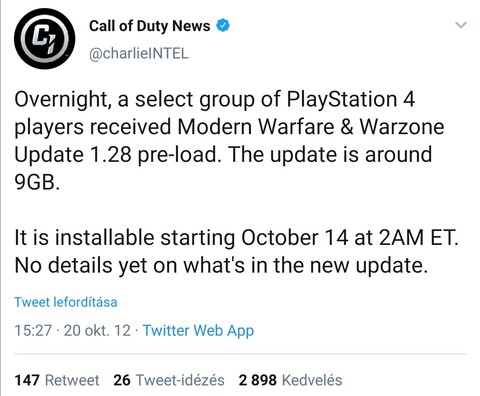The width and height of the screenshot is (480, 396).
Task: Expand the tweet options chevron
Action: pos(461,25)
